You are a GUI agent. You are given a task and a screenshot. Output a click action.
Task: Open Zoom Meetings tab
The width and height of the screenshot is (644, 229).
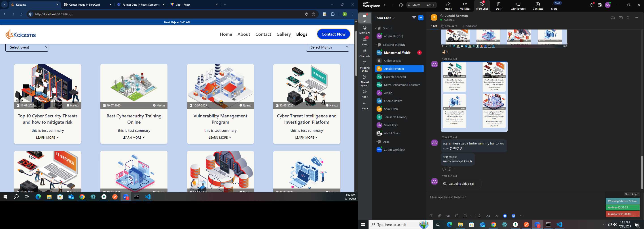465,6
